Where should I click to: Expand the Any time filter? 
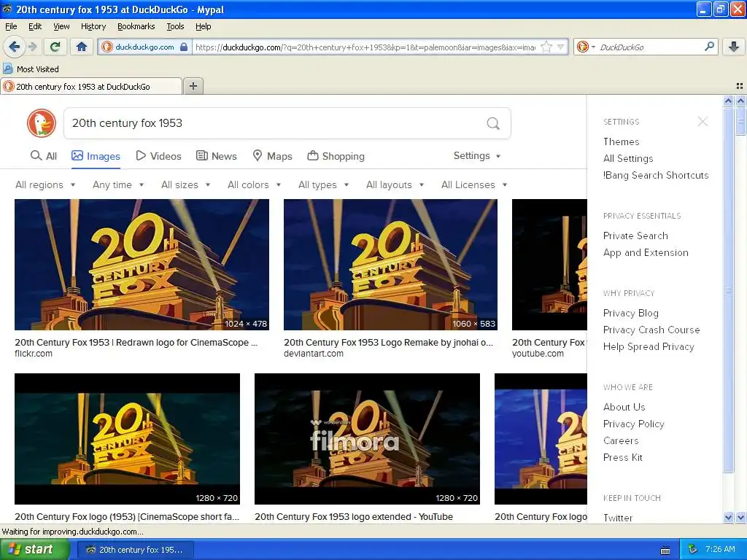[118, 184]
